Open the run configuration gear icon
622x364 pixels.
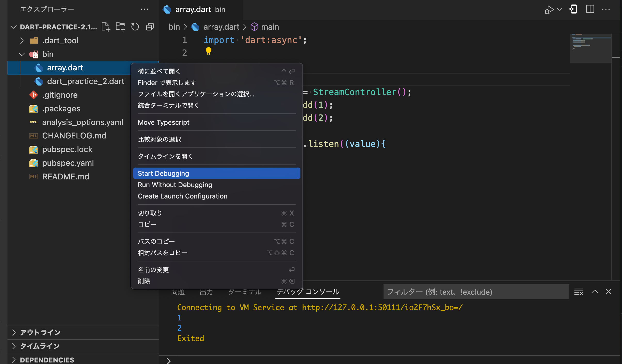573,9
